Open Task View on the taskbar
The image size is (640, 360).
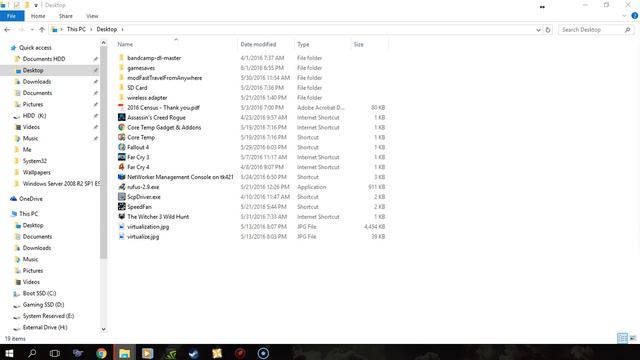(55, 353)
